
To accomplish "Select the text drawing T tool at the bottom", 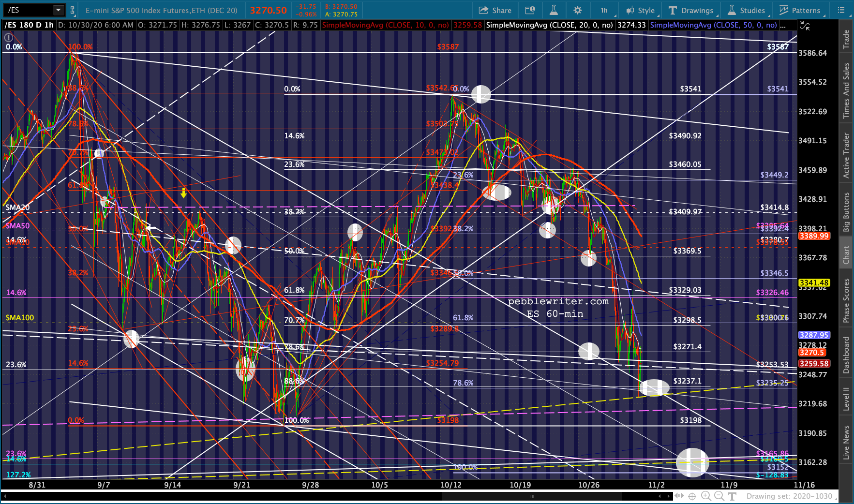I will click(732, 496).
